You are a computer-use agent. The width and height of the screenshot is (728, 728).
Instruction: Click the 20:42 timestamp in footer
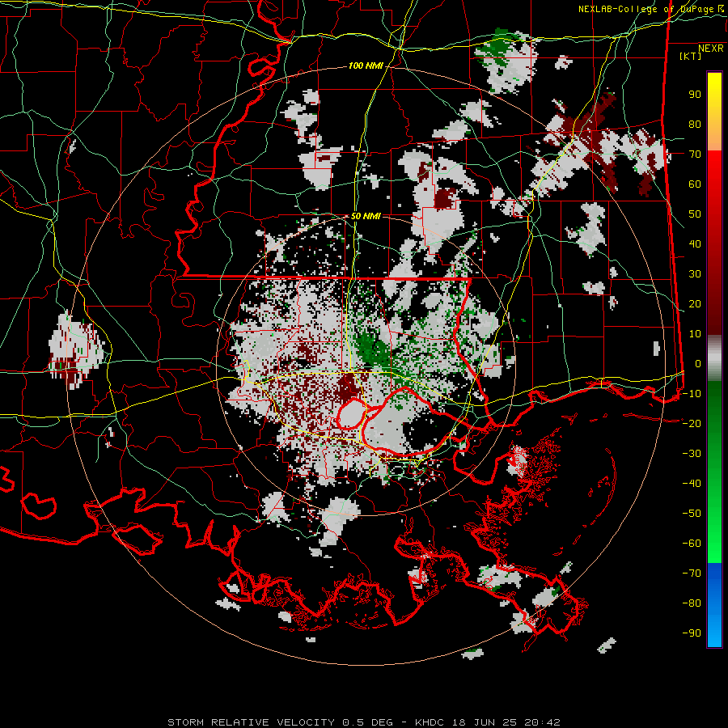pos(542,722)
